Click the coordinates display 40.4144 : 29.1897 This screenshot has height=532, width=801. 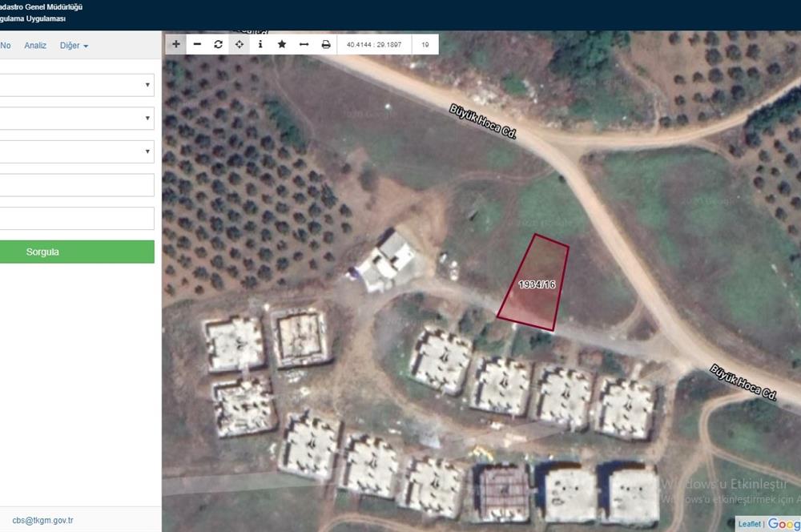click(x=374, y=45)
